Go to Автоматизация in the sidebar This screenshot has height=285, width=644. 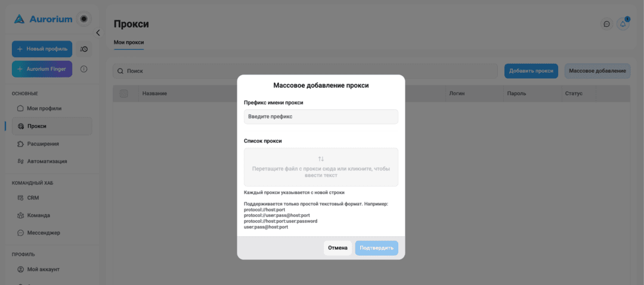coord(52,162)
